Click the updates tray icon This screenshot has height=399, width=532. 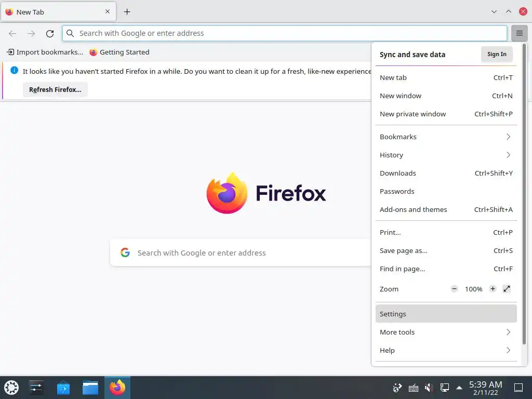pos(397,388)
